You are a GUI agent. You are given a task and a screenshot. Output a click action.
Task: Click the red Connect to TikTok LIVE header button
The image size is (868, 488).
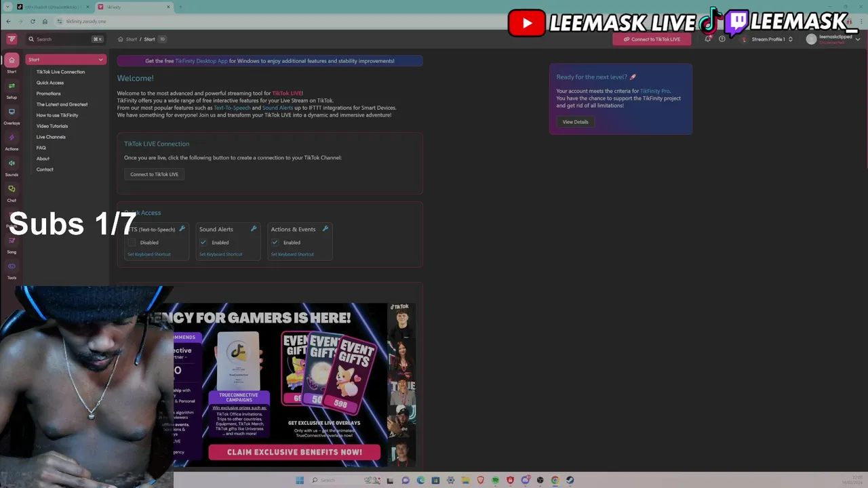coord(652,39)
